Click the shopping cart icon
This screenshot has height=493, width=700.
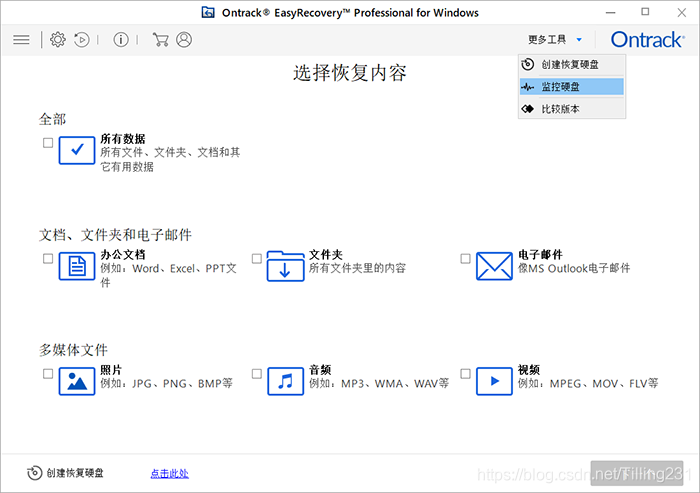click(x=160, y=40)
